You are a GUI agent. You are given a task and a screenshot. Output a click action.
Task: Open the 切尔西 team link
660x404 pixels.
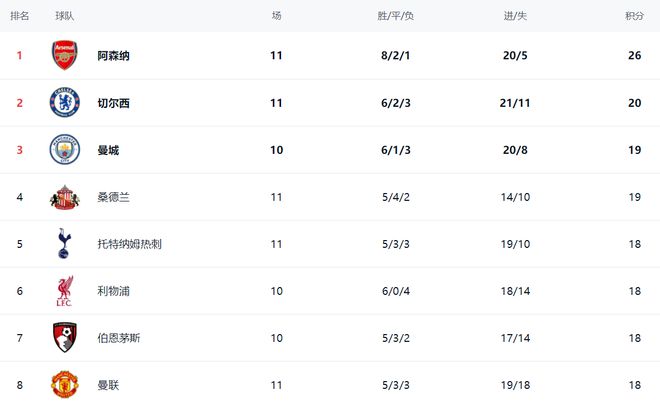pos(113,103)
